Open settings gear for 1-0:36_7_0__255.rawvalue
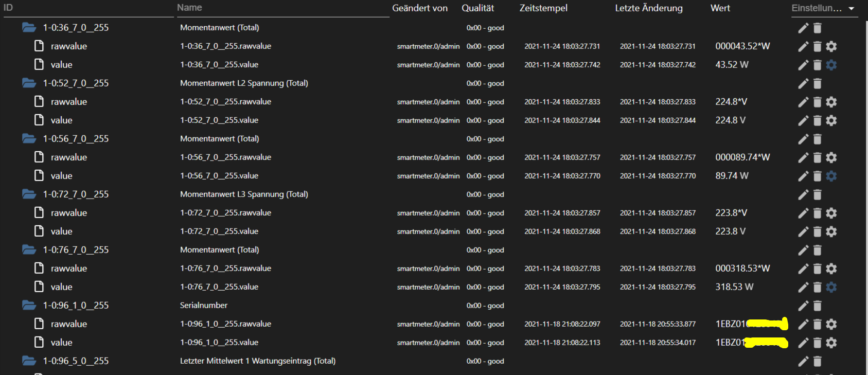868x375 pixels. pyautogui.click(x=831, y=46)
